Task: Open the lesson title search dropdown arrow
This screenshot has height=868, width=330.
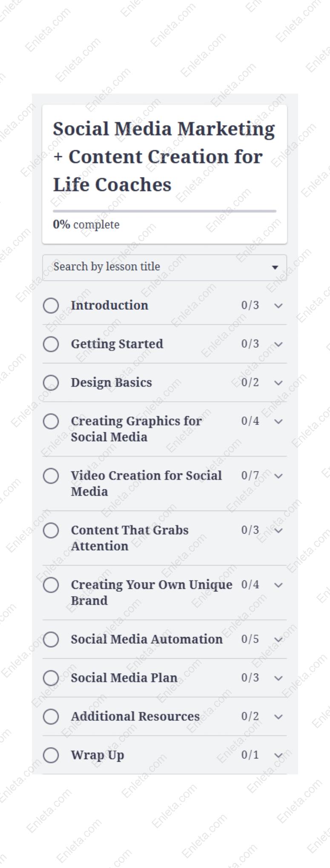Action: [275, 267]
